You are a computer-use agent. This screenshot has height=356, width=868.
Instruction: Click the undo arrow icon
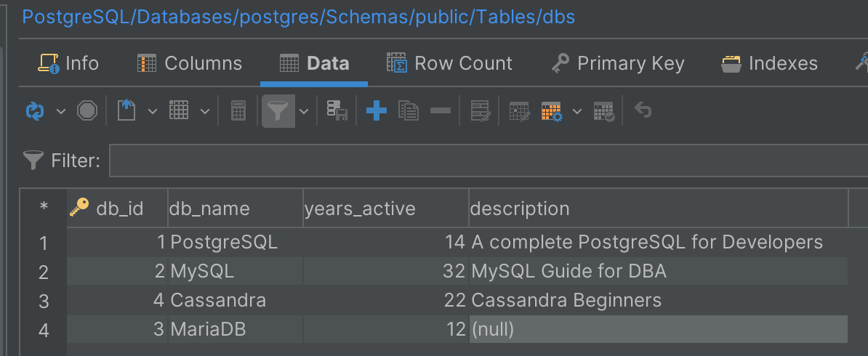[643, 111]
